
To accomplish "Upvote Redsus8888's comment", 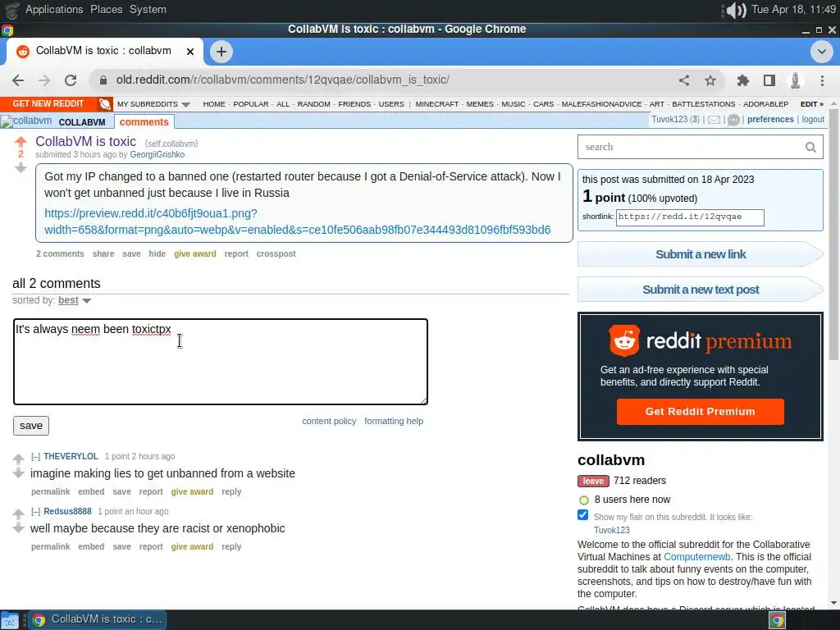I will [x=18, y=514].
